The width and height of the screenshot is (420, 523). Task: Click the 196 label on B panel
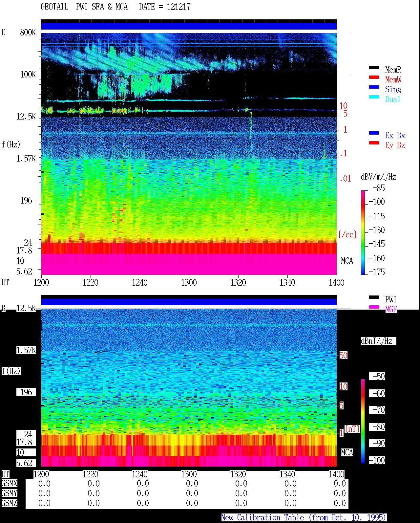click(26, 392)
